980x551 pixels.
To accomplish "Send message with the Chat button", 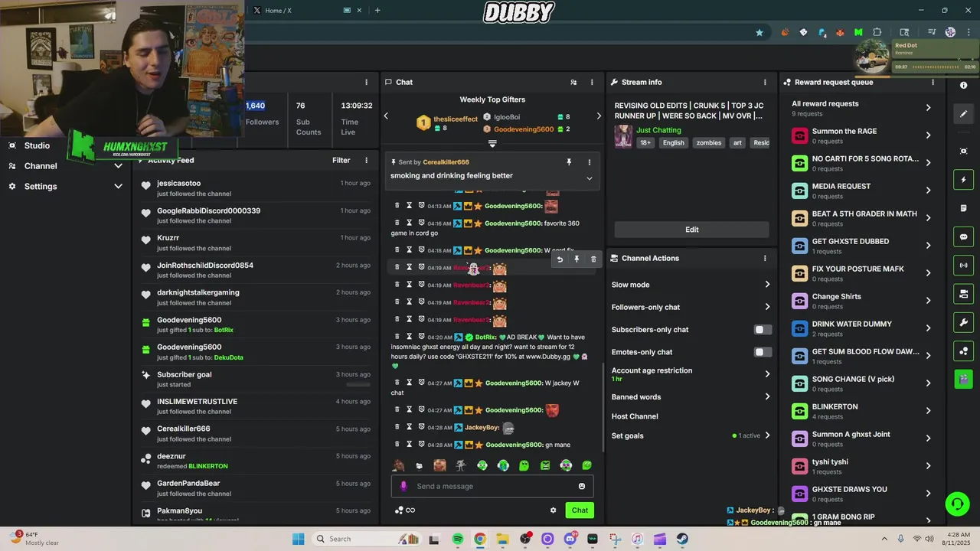I will click(x=580, y=510).
